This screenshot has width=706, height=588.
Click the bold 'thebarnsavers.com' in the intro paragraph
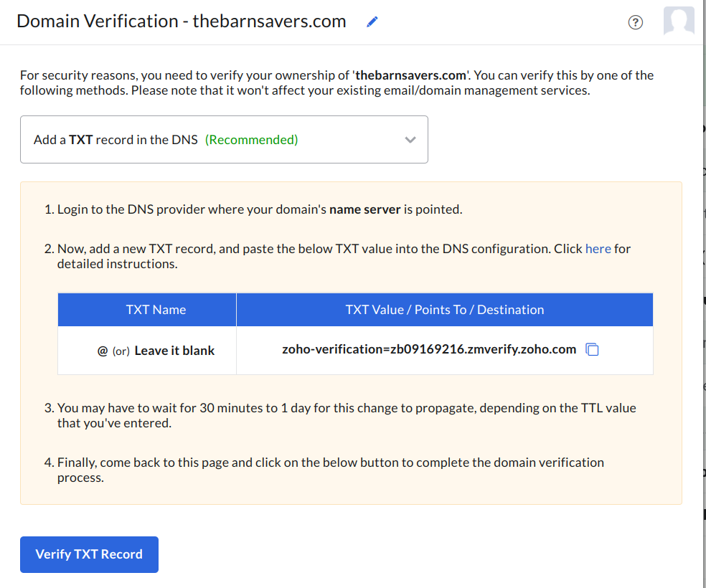pyautogui.click(x=410, y=75)
